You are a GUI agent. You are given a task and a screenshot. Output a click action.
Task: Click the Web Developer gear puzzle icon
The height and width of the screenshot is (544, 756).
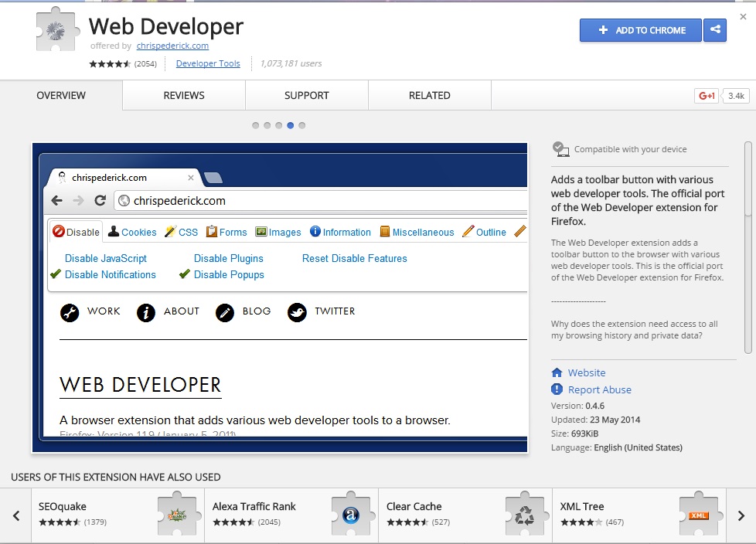(x=57, y=29)
